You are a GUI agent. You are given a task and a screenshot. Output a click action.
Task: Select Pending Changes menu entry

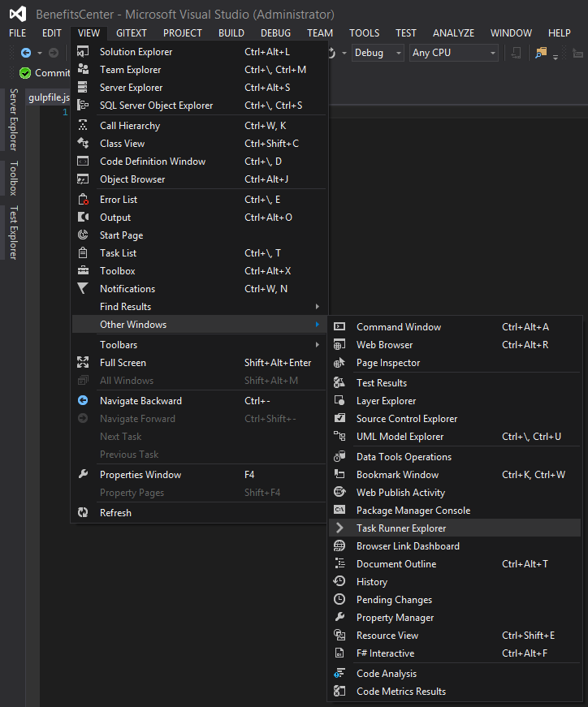455,599
